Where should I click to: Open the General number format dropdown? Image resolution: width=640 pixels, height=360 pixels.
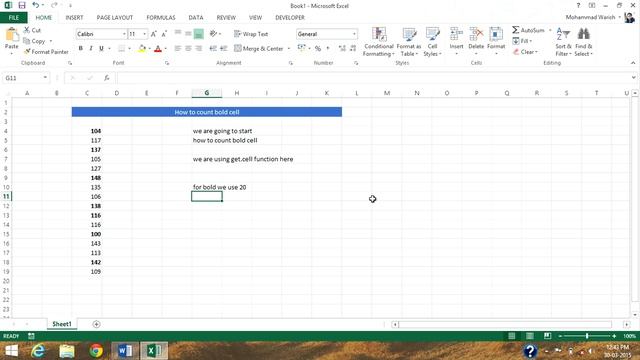354,34
